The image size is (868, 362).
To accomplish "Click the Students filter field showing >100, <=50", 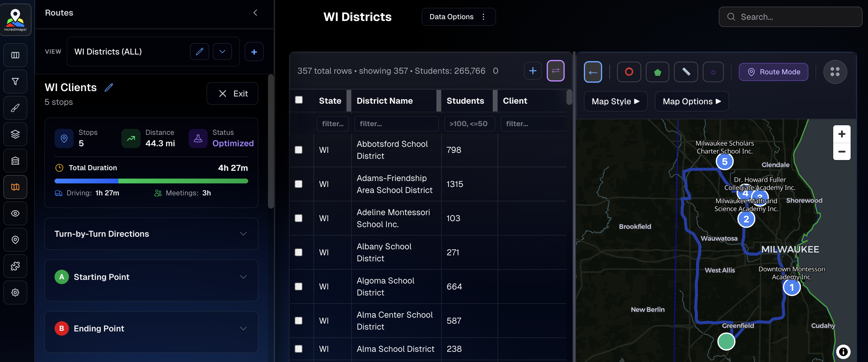I will coord(469,123).
